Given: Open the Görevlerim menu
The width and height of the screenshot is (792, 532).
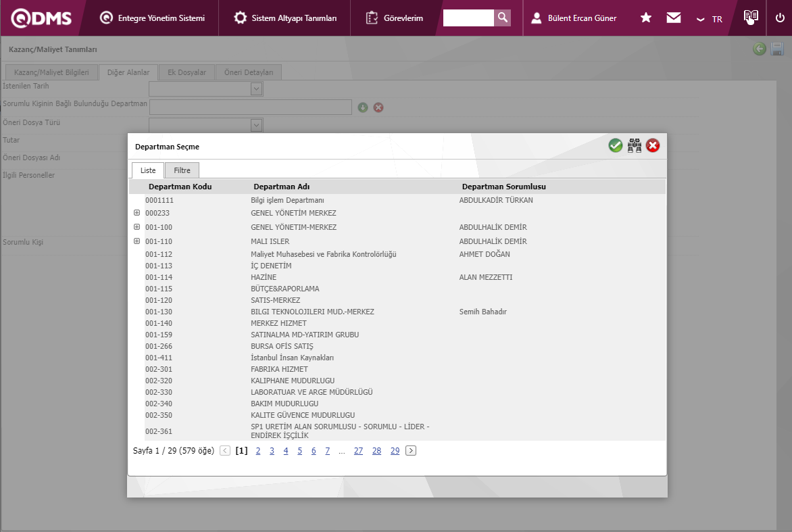Looking at the screenshot, I should pyautogui.click(x=395, y=18).
